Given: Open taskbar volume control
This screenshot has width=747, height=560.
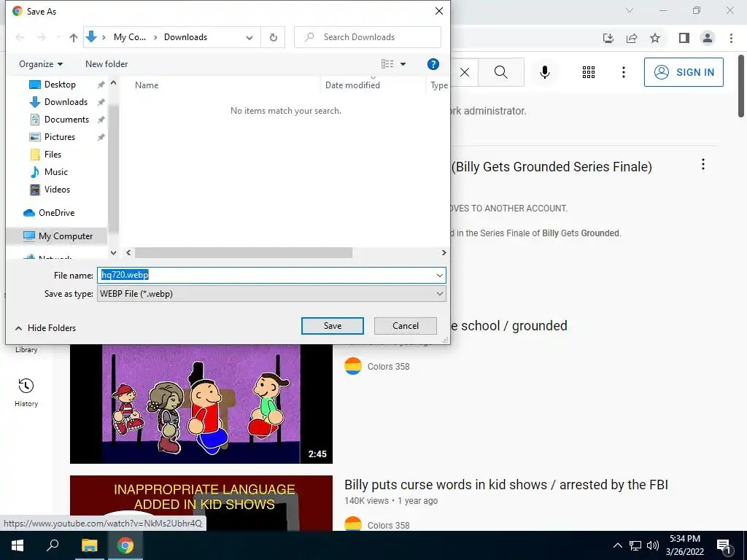Looking at the screenshot, I should (x=652, y=545).
